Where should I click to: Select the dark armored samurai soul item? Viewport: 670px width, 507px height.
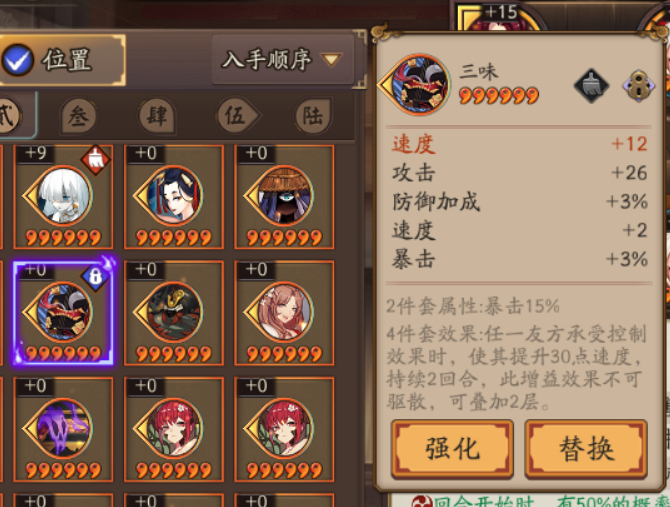point(174,313)
